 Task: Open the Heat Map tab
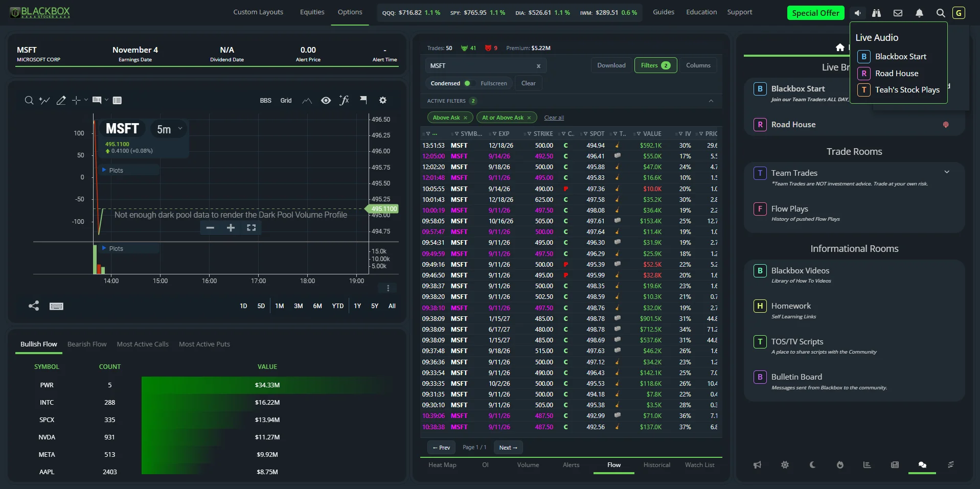click(x=442, y=465)
